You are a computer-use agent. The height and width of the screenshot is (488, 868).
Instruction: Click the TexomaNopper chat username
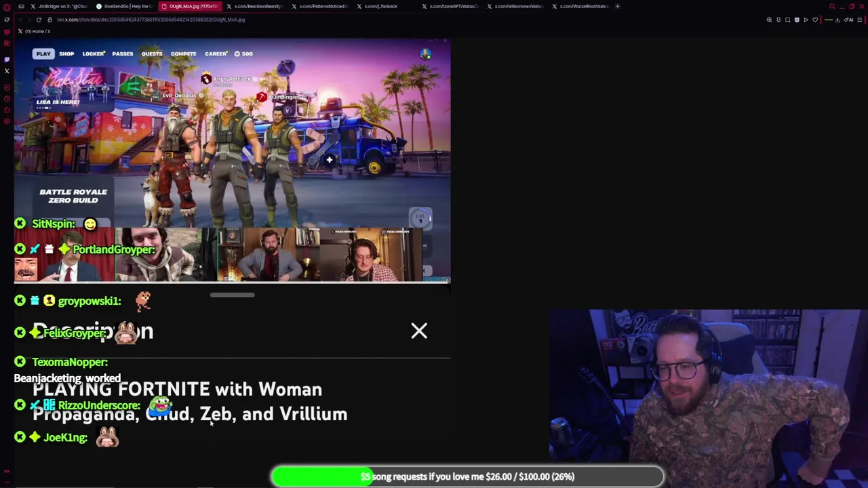(x=70, y=362)
